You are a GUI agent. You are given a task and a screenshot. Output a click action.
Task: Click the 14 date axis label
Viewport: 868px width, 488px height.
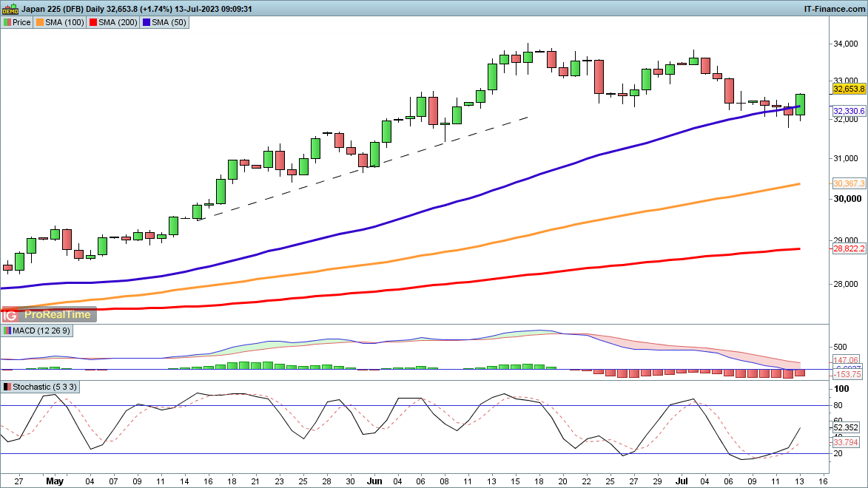(184, 481)
